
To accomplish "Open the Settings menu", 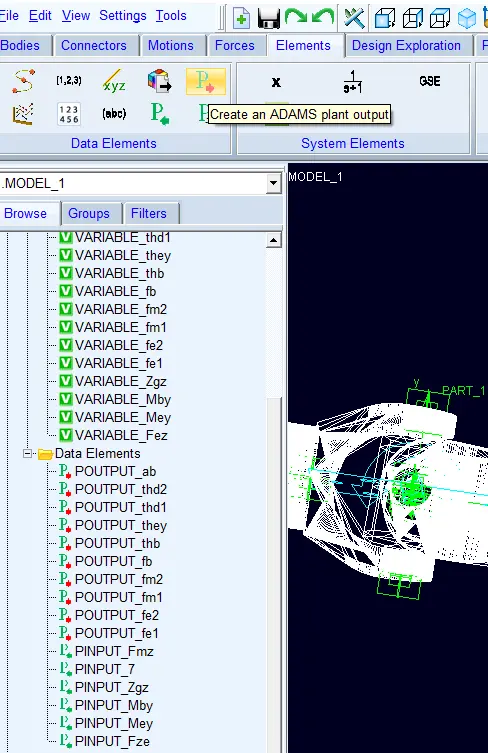I will [122, 15].
